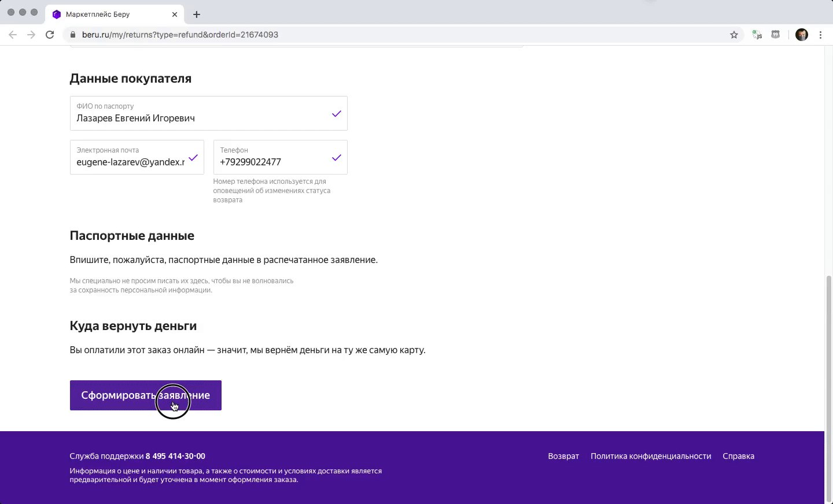Viewport: 833px width, 504px height.
Task: Select the Маркетплейс Беру tab
Action: [114, 14]
